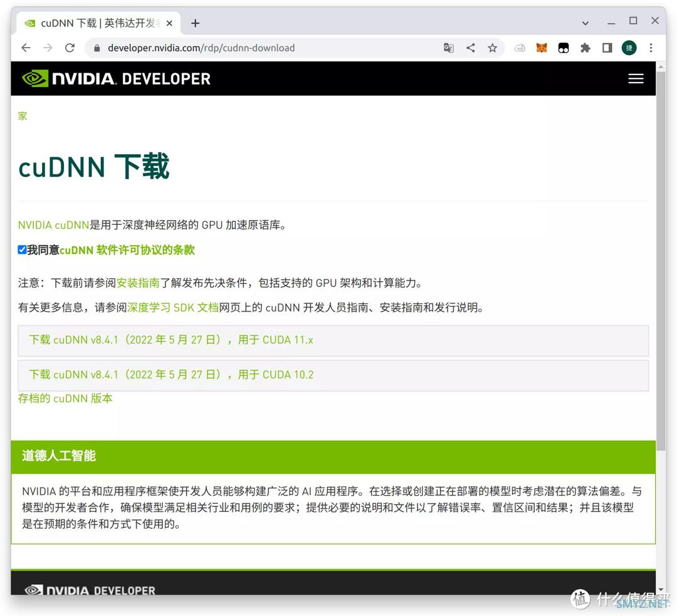Select the cuDNN 下载 browser tab

pyautogui.click(x=99, y=23)
